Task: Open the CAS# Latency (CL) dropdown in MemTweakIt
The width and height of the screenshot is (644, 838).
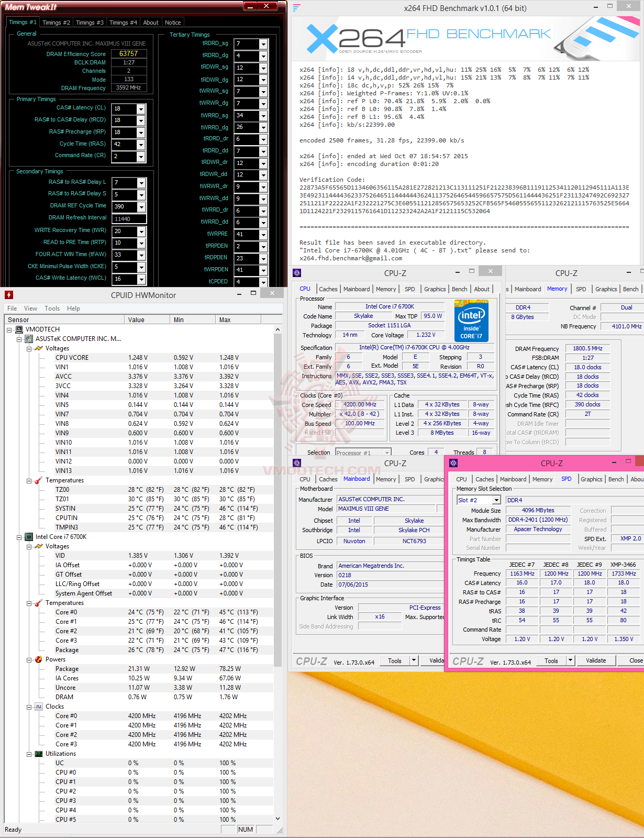Action: 141,108
